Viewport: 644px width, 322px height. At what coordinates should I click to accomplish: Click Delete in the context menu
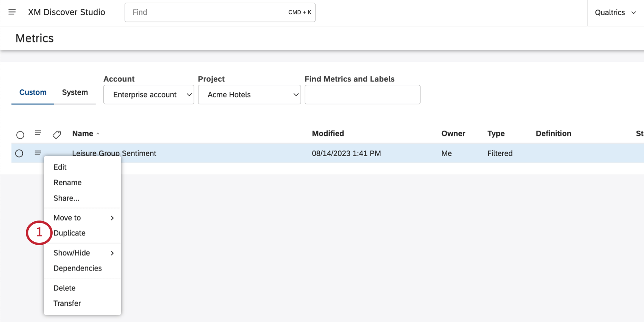click(x=64, y=288)
